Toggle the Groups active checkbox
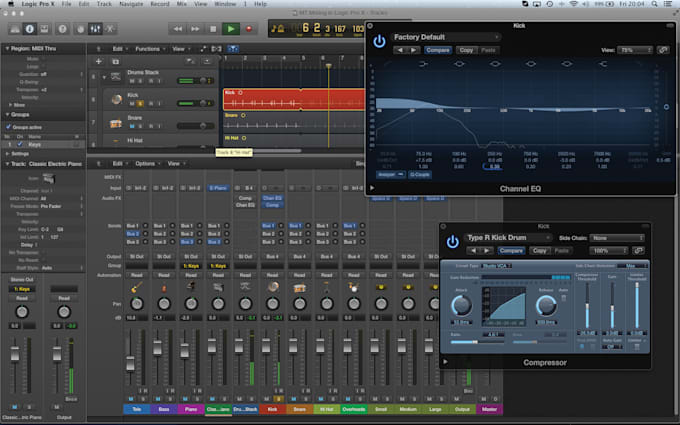The width and height of the screenshot is (680, 425). coord(8,127)
